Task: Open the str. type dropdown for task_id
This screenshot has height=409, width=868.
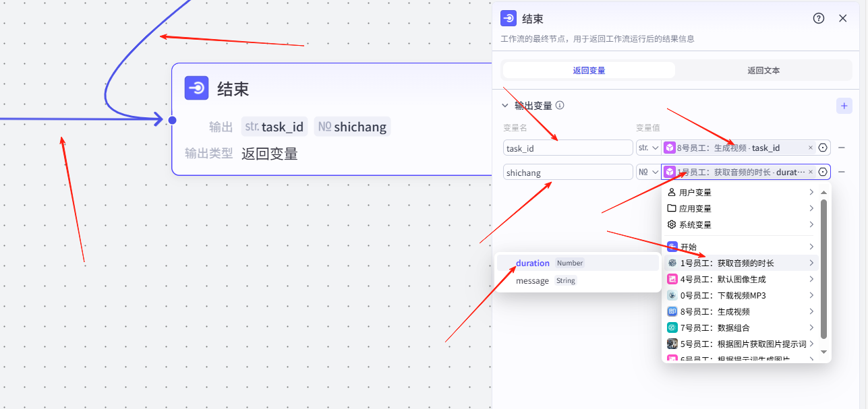Action: point(647,148)
